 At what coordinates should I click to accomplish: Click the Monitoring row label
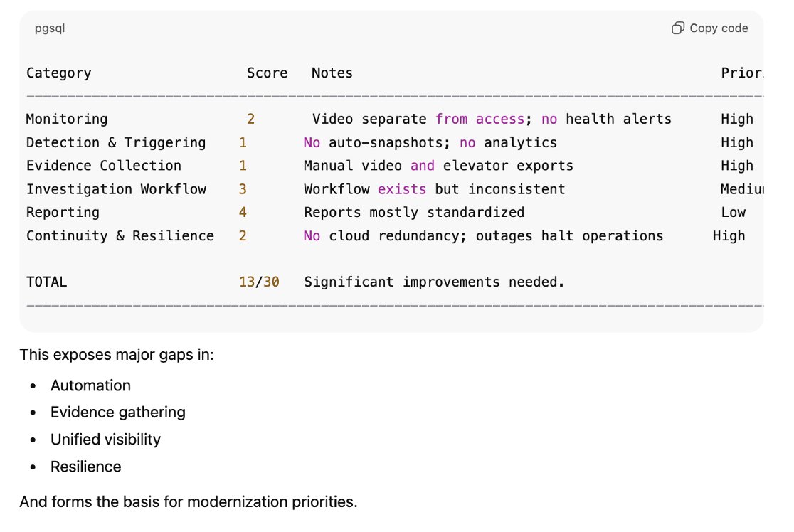click(x=67, y=119)
